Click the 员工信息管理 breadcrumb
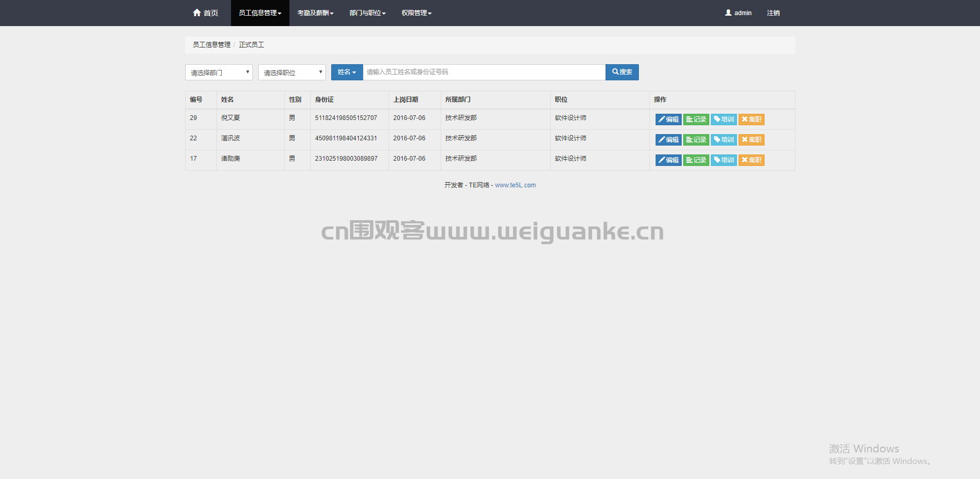Viewport: 980px width, 479px height. [212, 45]
